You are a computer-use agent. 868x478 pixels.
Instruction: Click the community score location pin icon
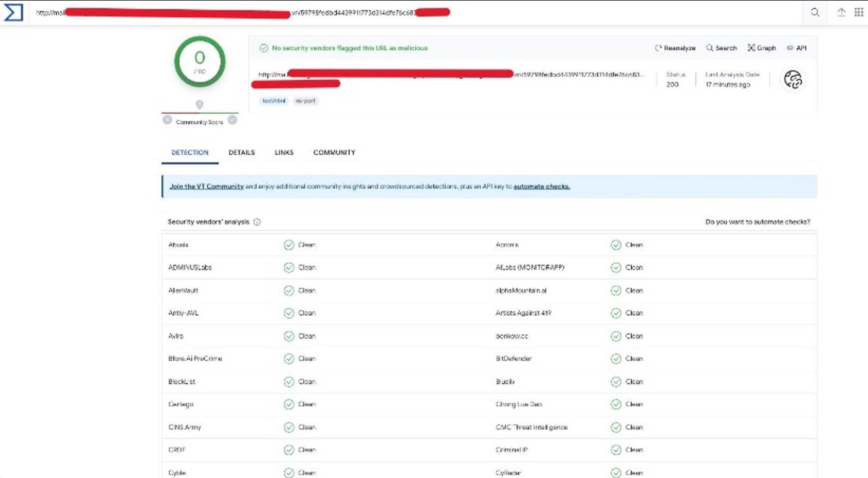coord(199,105)
